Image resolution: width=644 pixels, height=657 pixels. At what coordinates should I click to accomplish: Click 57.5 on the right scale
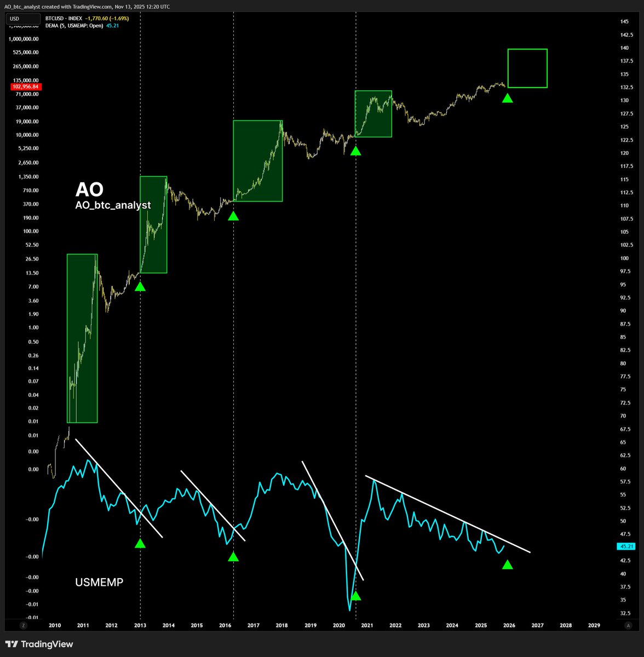625,481
